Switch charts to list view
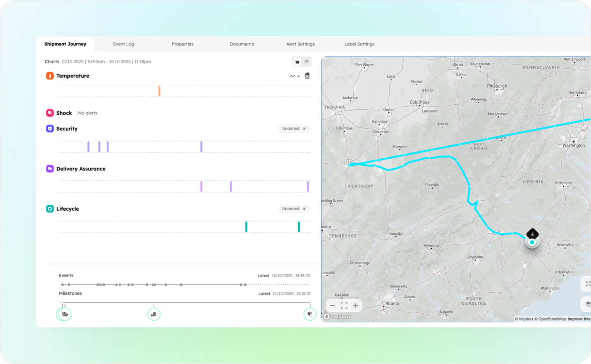 click(306, 62)
